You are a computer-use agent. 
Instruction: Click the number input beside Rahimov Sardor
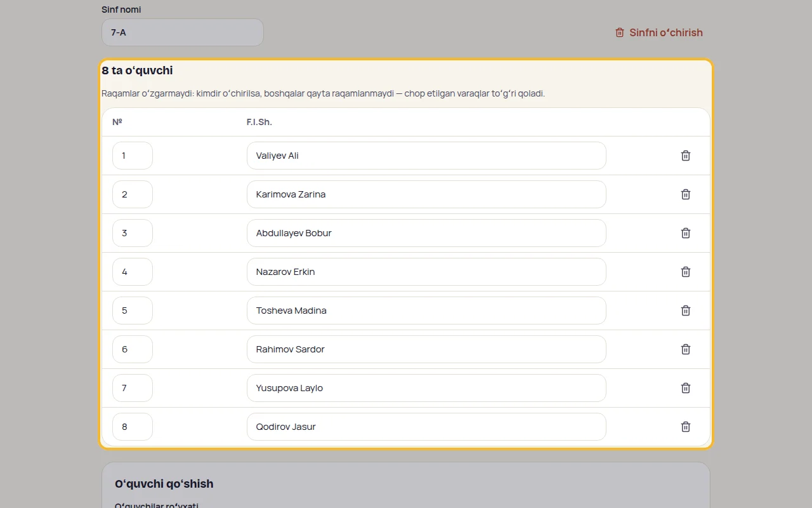[x=133, y=349]
